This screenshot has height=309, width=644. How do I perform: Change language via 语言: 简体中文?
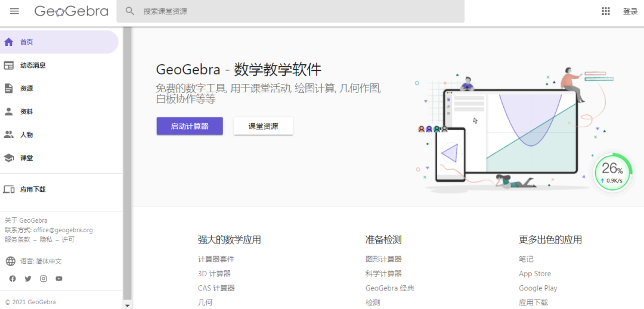pyautogui.click(x=41, y=261)
